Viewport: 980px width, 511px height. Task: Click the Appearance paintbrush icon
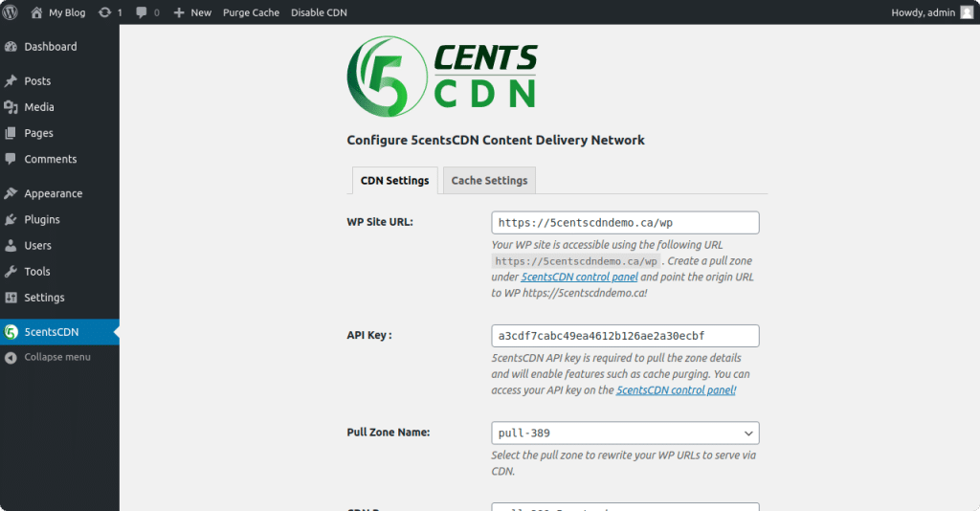11,193
